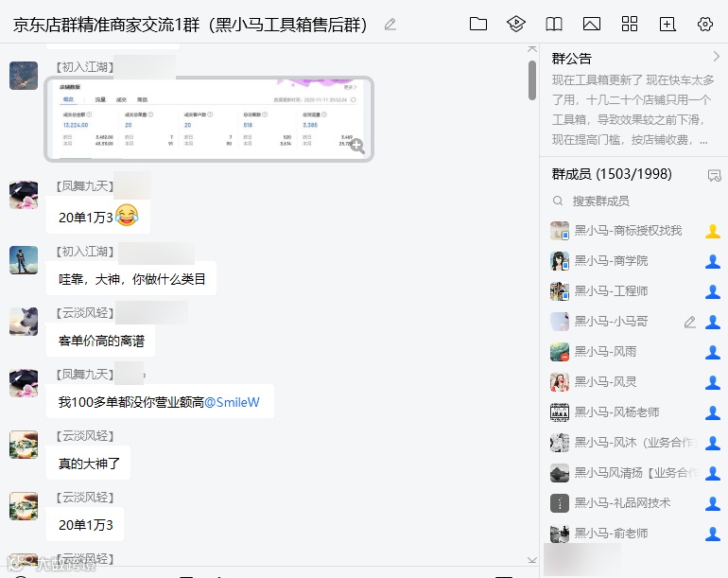
Task: Select member 黑小马-风灵
Action: [x=633, y=382]
